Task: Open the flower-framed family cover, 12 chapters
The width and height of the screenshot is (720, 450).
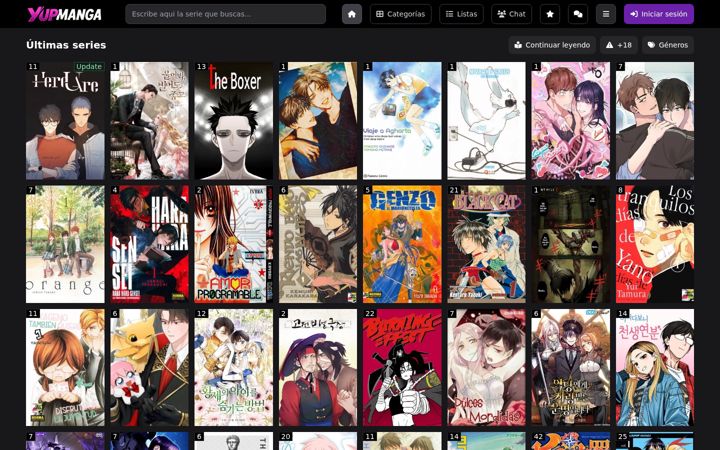Action: (x=233, y=367)
